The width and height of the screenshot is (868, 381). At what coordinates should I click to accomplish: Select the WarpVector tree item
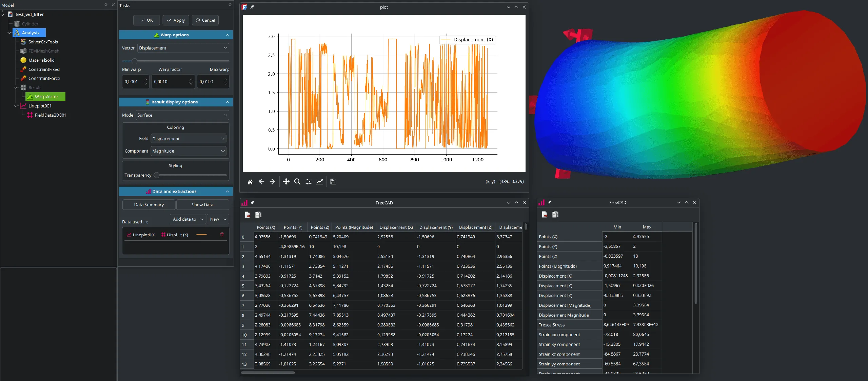[46, 97]
